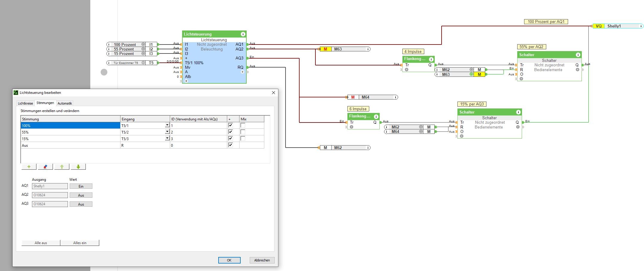
Task: Open the Eingang dropdown for T5/3
Action: [x=167, y=139]
